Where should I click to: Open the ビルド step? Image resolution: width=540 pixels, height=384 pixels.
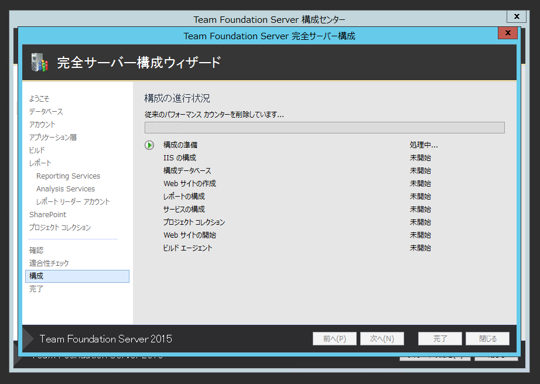(x=37, y=150)
